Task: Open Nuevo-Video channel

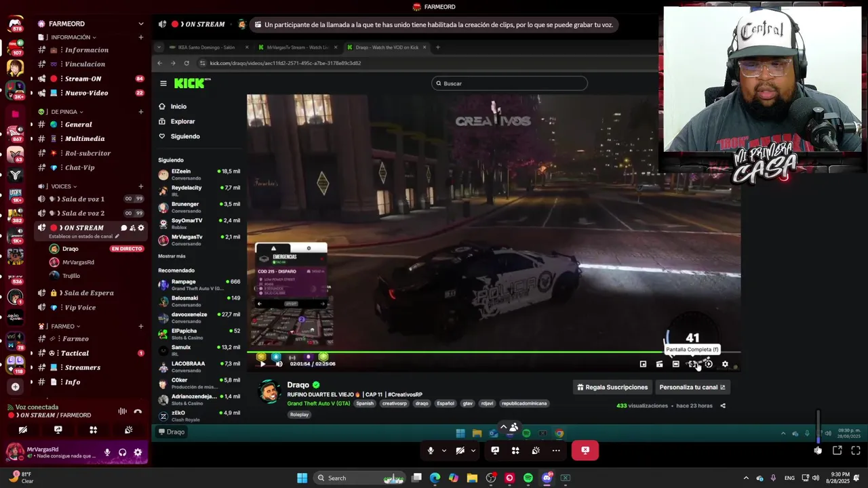Action: [92, 93]
